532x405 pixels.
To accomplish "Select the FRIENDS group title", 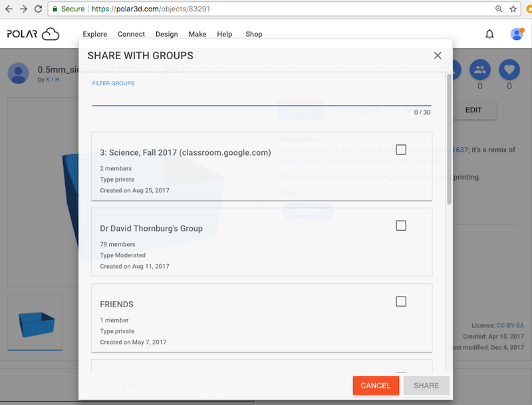I will point(117,305).
